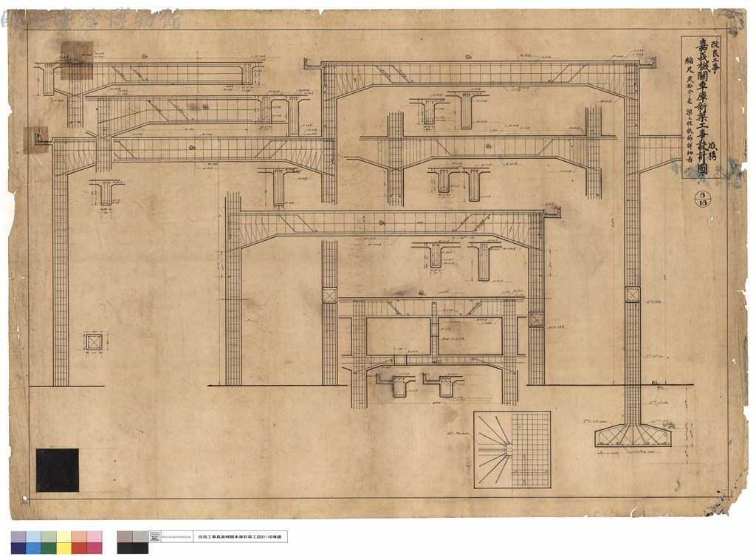
Task: Click the circled sheet number 8/18
Action: [x=701, y=199]
